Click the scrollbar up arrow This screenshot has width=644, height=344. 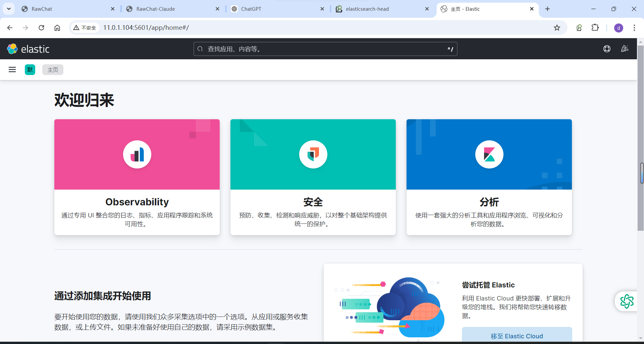(641, 42)
